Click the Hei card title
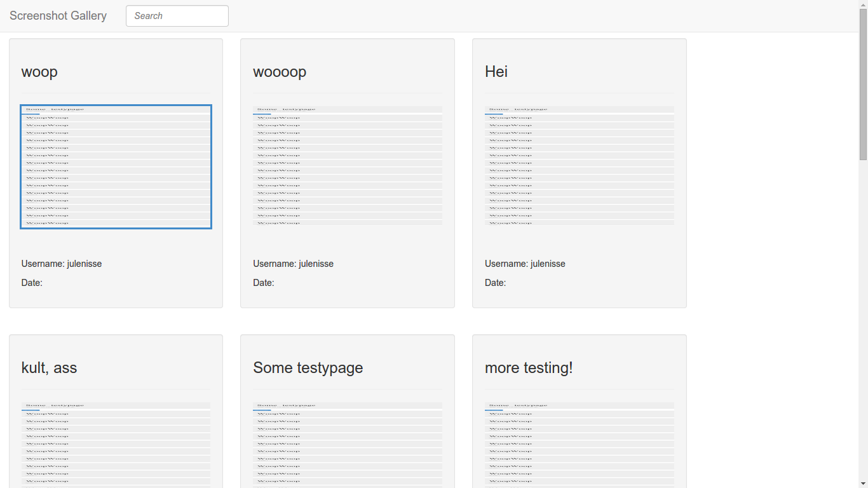 496,72
